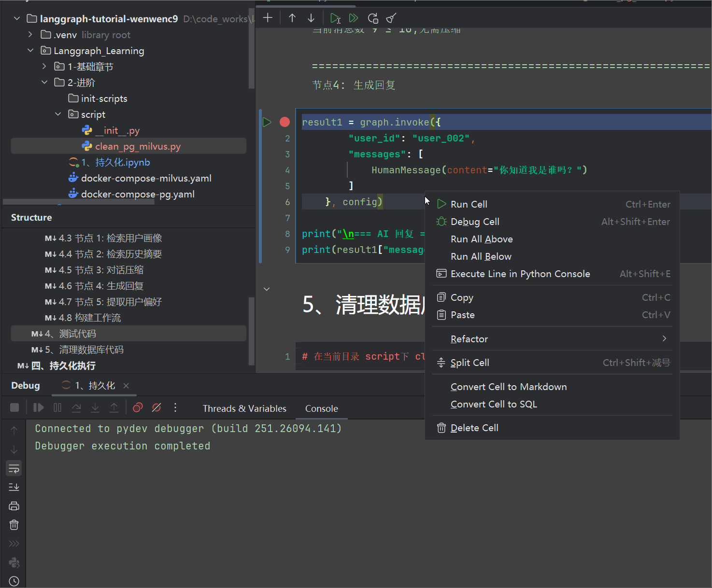
Task: Collapse the 2-进阶 folder
Action: click(44, 83)
